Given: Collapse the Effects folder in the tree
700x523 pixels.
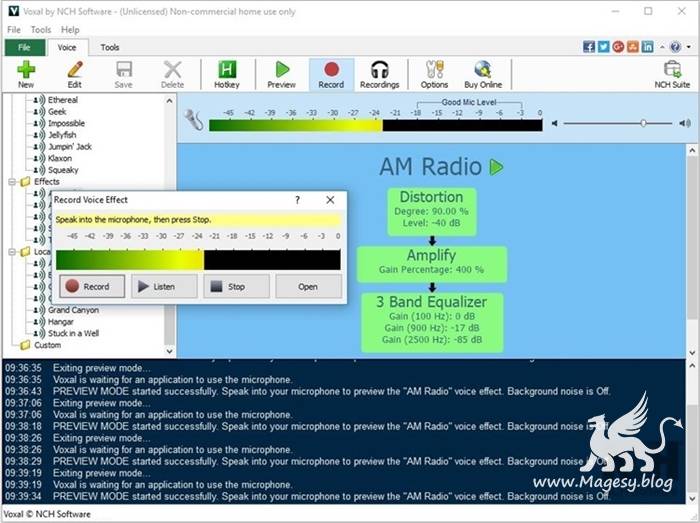Looking at the screenshot, I should pyautogui.click(x=12, y=182).
